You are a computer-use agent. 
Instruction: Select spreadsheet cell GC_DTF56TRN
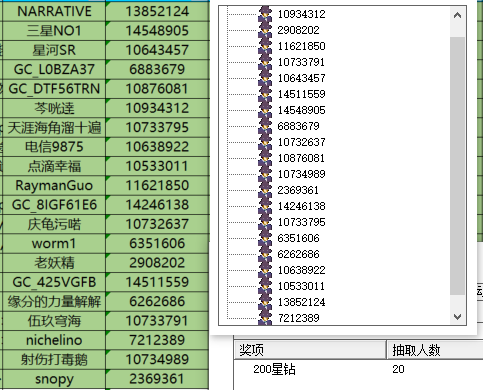tap(54, 89)
